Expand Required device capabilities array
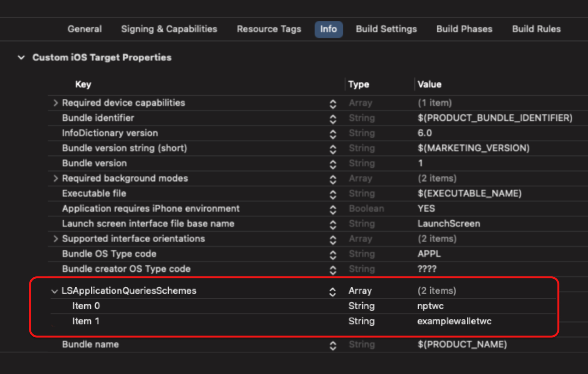 point(55,103)
